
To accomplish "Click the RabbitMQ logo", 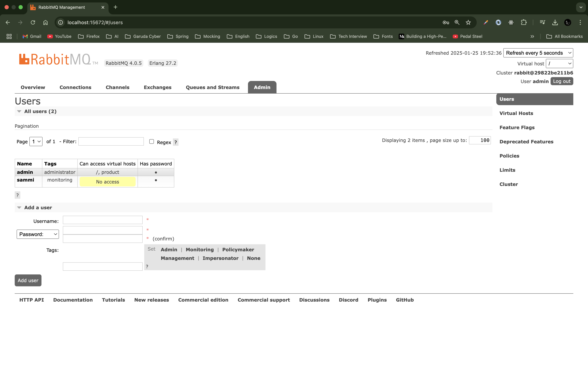I will pyautogui.click(x=58, y=59).
